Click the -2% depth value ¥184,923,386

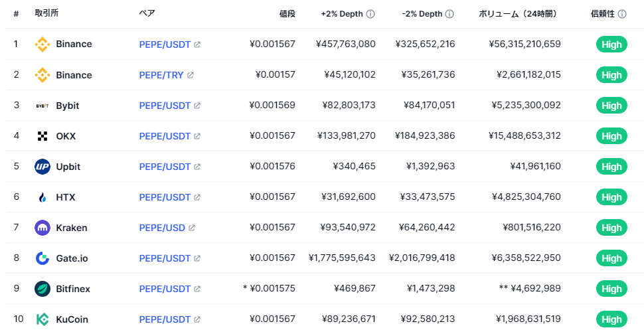425,135
